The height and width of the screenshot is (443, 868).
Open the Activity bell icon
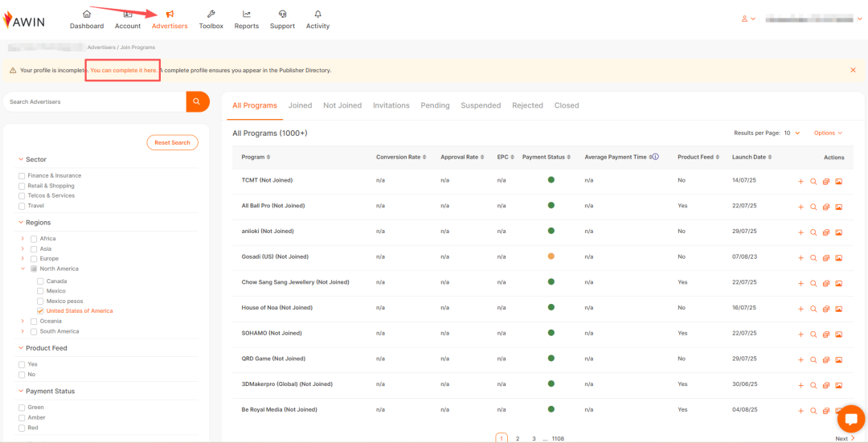click(317, 14)
